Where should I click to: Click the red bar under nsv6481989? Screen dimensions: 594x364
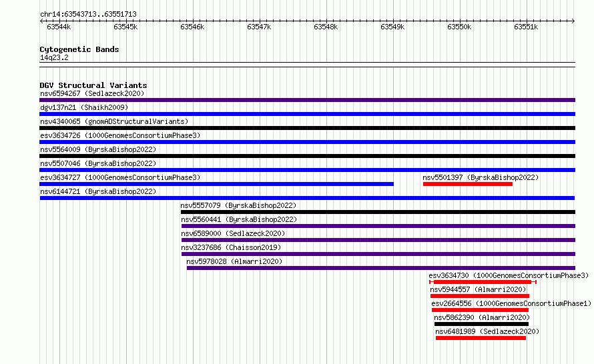click(481, 338)
